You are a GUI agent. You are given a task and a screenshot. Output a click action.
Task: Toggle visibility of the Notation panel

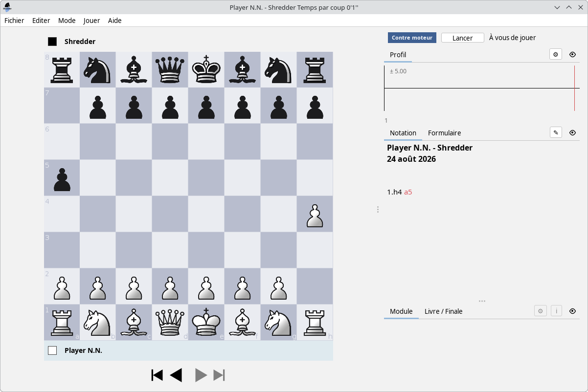pos(573,132)
